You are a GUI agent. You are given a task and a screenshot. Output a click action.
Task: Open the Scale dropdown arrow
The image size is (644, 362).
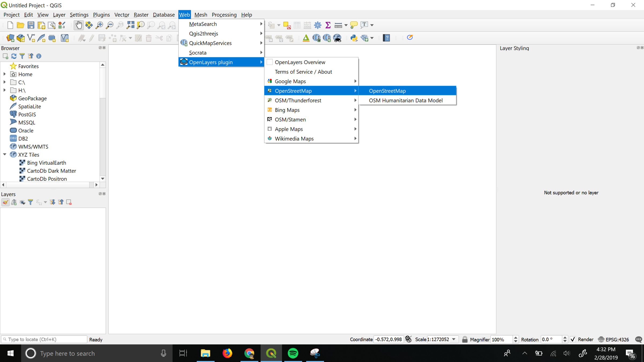[x=454, y=339]
